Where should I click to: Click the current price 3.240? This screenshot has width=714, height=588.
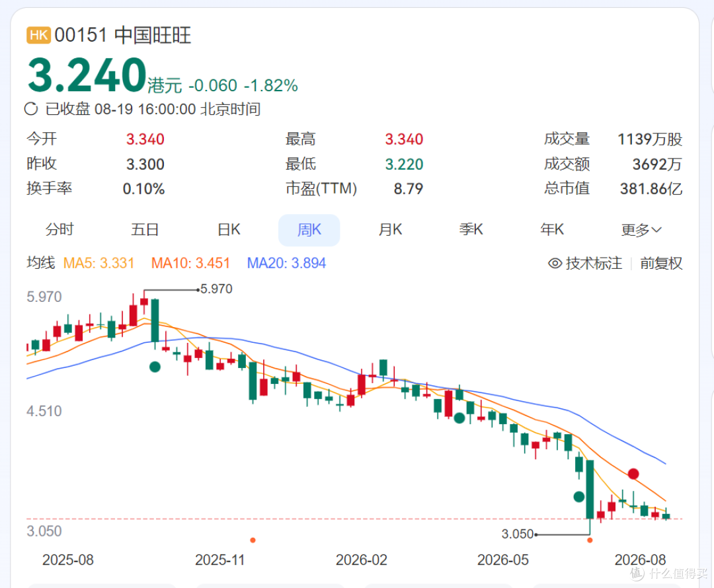point(87,75)
